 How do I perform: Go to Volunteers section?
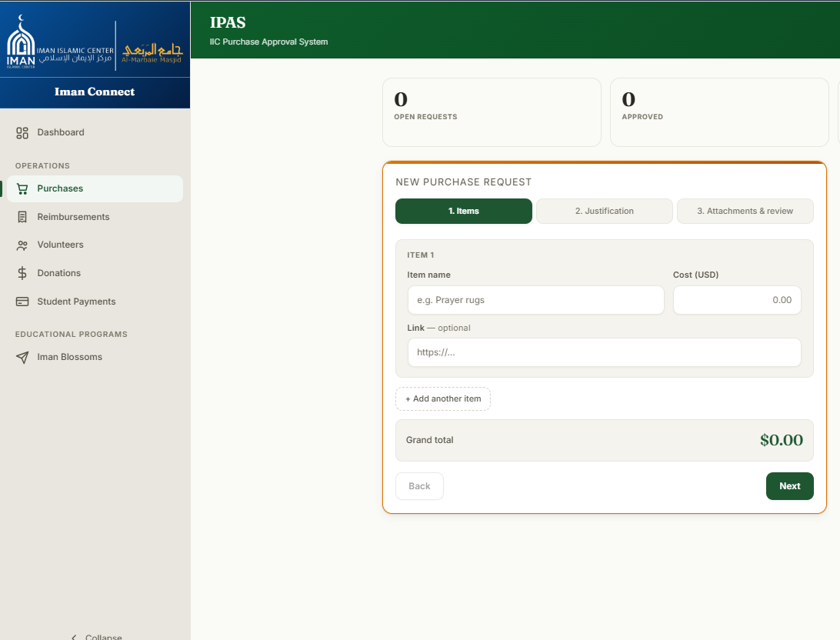coord(95,245)
